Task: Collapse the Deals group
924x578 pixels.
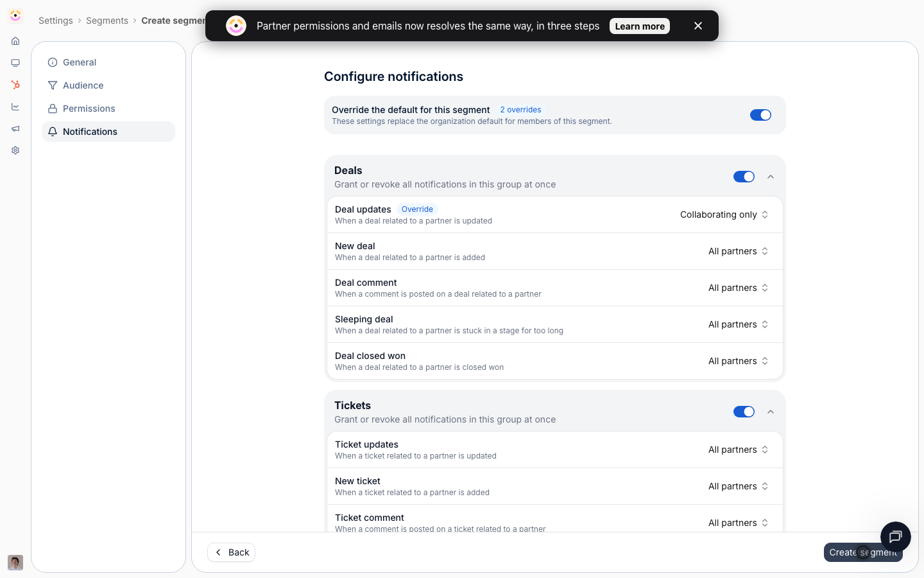Action: (771, 177)
